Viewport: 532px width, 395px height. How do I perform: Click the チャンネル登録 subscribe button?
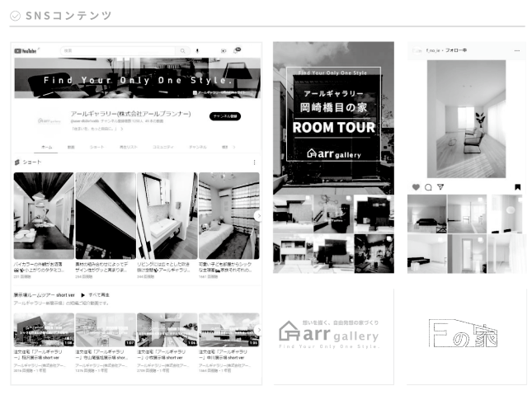(225, 116)
